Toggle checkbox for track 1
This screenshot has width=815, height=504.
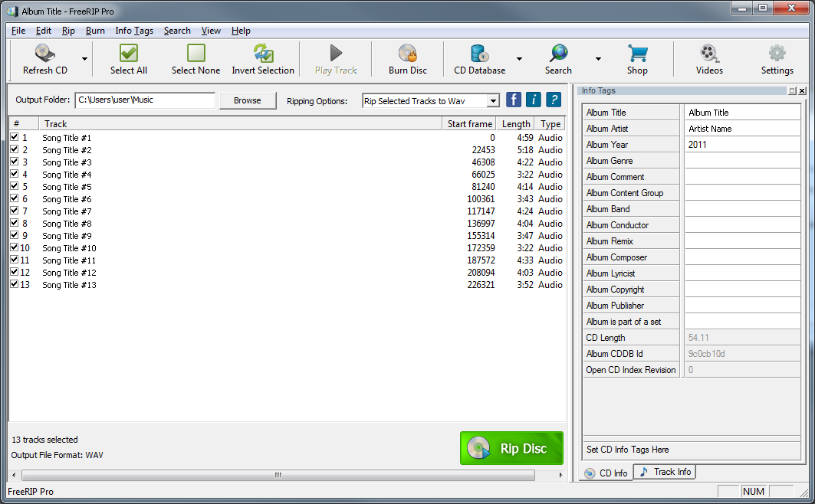coord(15,137)
